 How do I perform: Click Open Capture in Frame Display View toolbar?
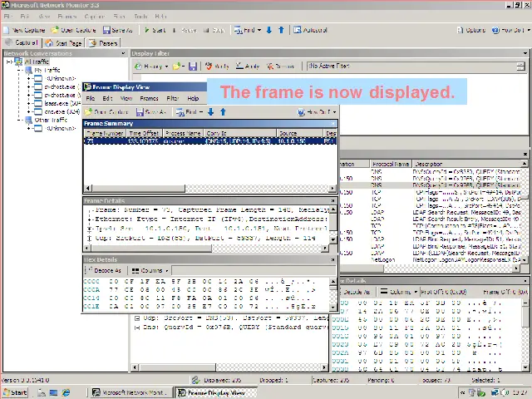point(106,112)
